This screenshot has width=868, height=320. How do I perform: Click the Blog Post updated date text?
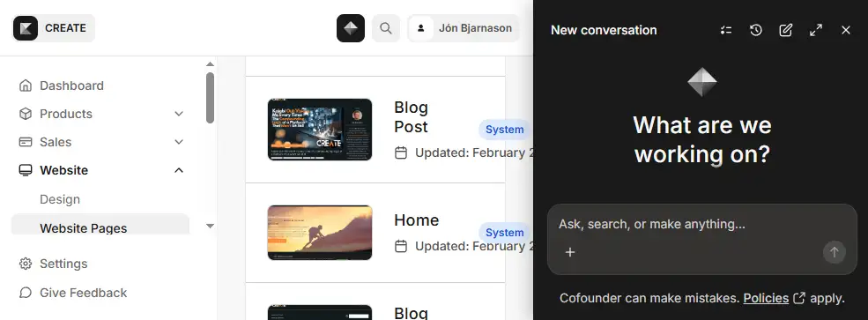click(473, 153)
